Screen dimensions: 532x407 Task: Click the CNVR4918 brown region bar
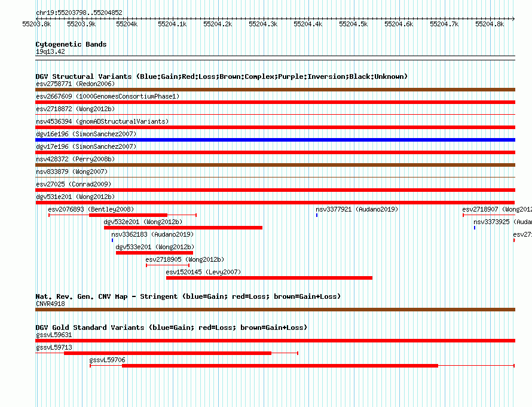coord(275,310)
